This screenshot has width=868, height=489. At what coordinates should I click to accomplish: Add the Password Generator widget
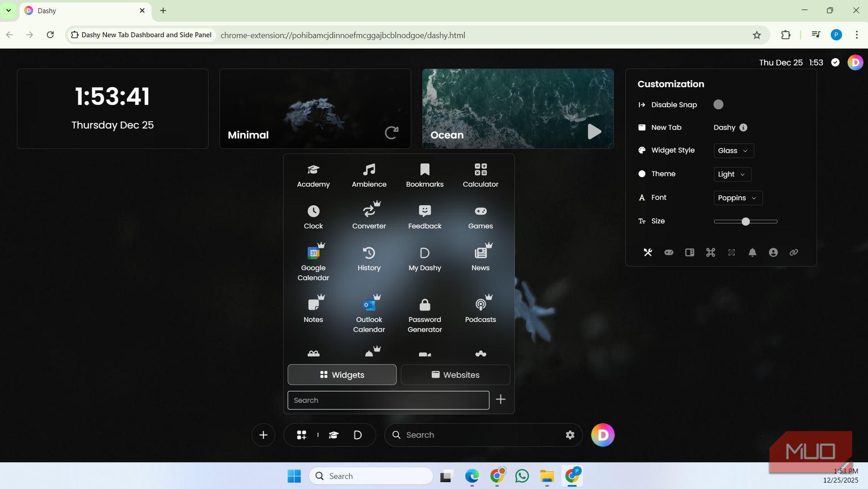tap(424, 316)
